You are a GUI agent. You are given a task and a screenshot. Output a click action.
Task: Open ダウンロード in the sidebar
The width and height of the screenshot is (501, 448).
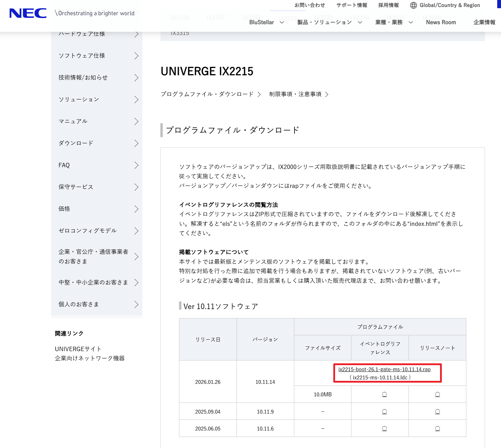click(x=97, y=143)
